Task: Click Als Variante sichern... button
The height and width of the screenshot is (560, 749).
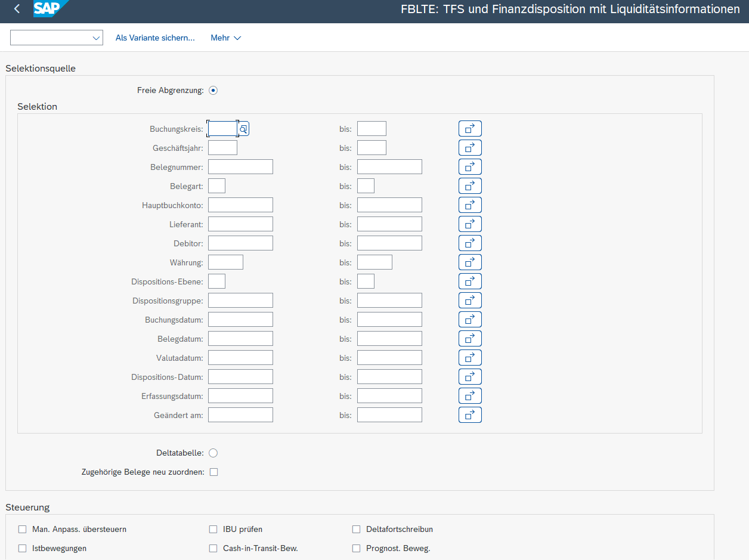Action: point(155,38)
